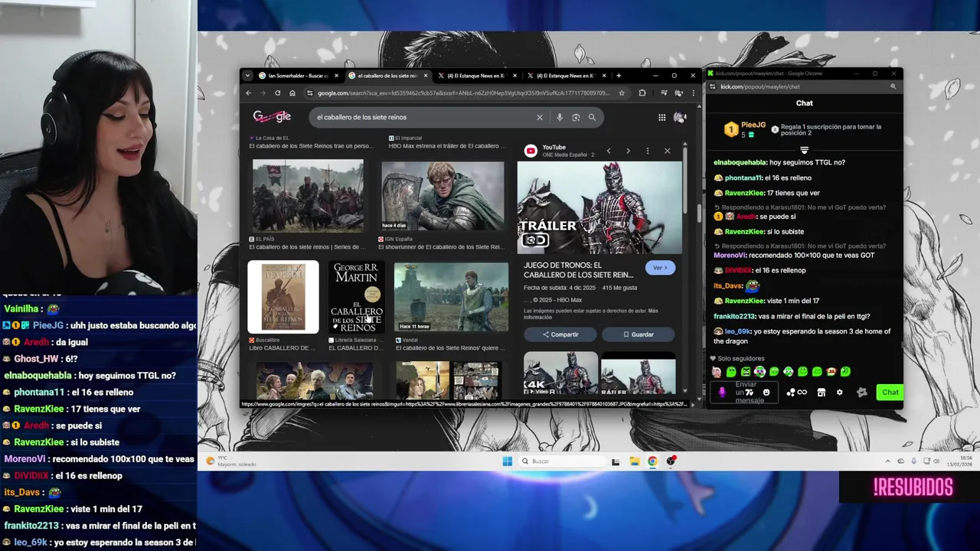Click the username frankito2213 in Kick chat

click(x=734, y=316)
